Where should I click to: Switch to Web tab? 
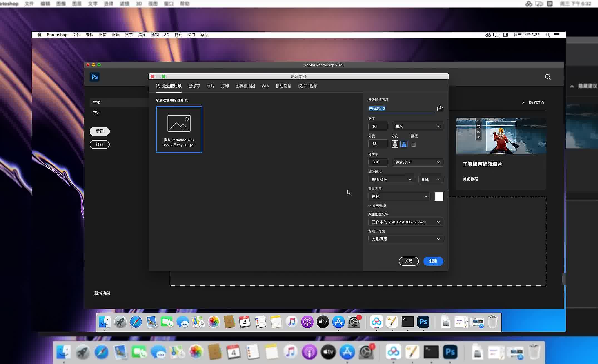(x=265, y=86)
